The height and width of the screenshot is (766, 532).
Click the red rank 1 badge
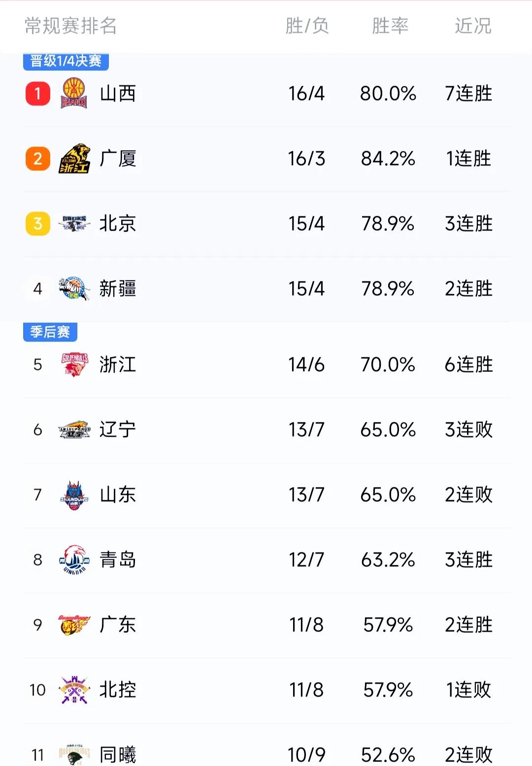point(38,94)
